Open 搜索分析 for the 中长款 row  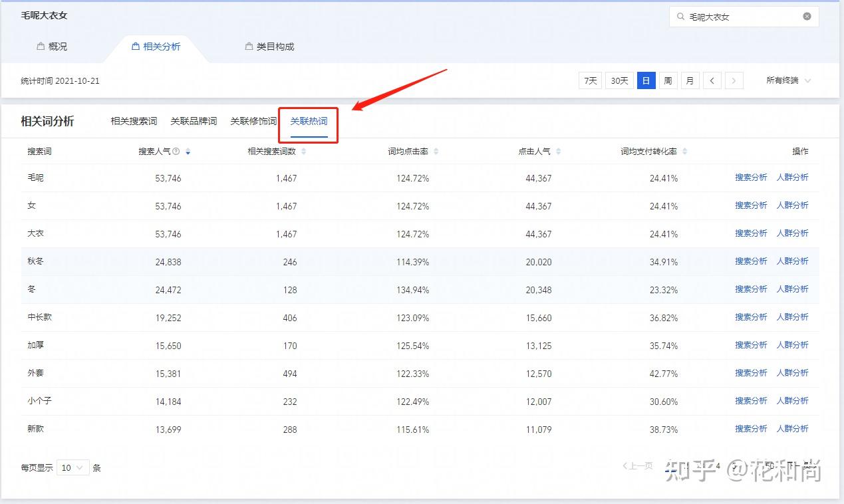coord(751,317)
